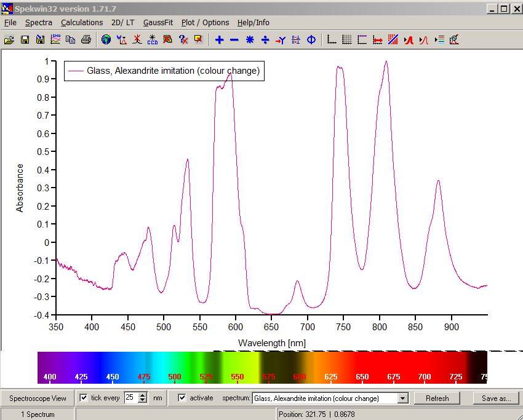Click the up arrow of the nm stepper
The width and height of the screenshot is (523, 420).
pos(143,395)
